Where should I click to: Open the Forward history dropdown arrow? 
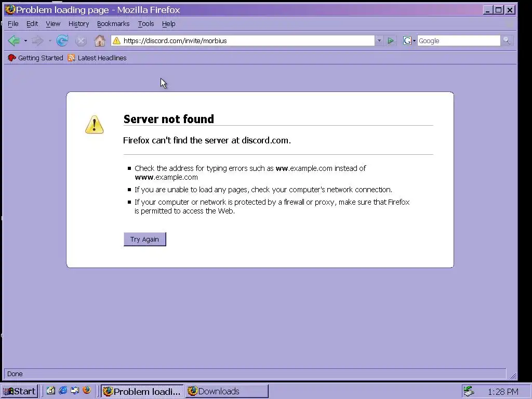pyautogui.click(x=50, y=41)
